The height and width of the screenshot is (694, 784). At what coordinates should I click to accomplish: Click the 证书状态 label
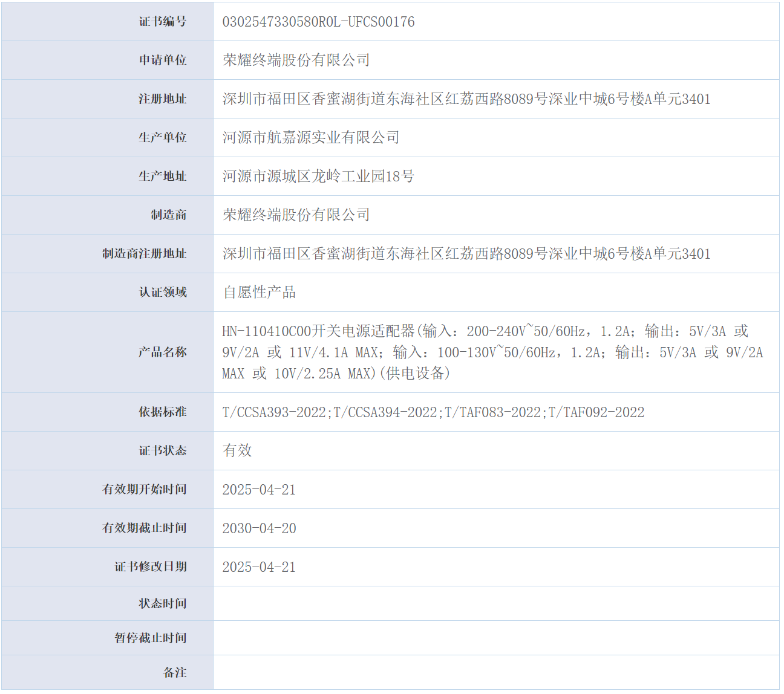tap(163, 451)
